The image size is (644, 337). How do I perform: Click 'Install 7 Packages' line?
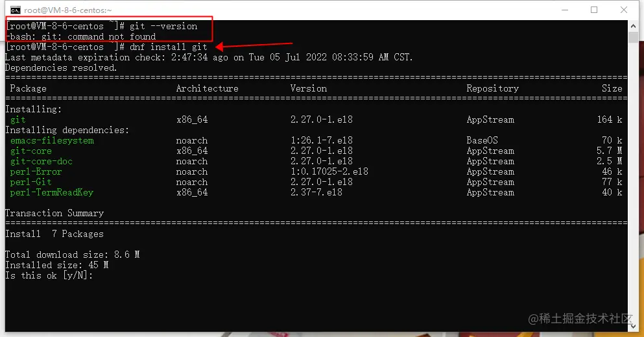[x=54, y=234]
